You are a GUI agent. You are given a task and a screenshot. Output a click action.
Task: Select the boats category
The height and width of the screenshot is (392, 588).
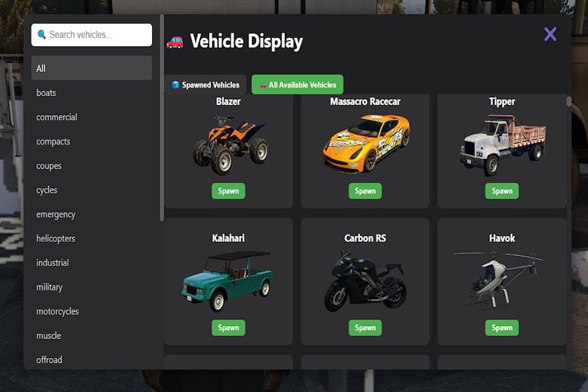(x=92, y=93)
